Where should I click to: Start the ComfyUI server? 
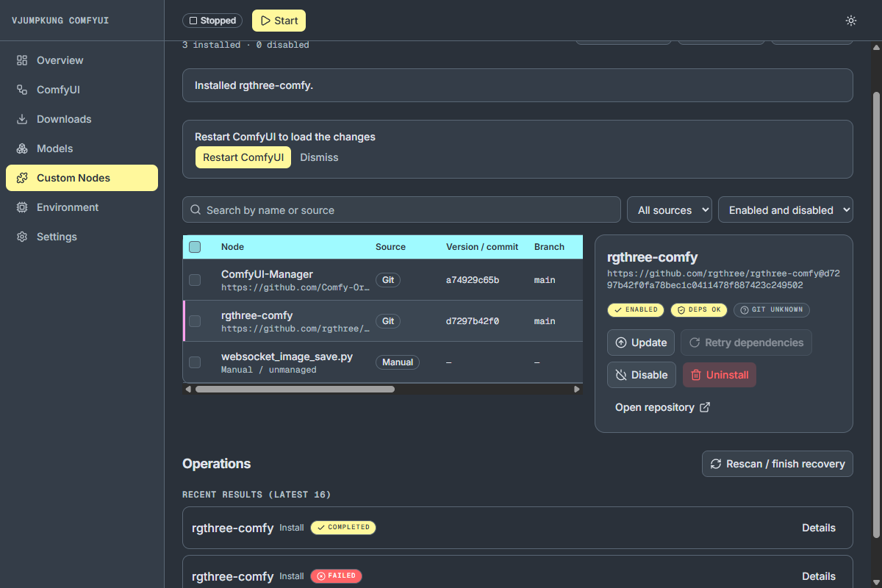tap(279, 21)
